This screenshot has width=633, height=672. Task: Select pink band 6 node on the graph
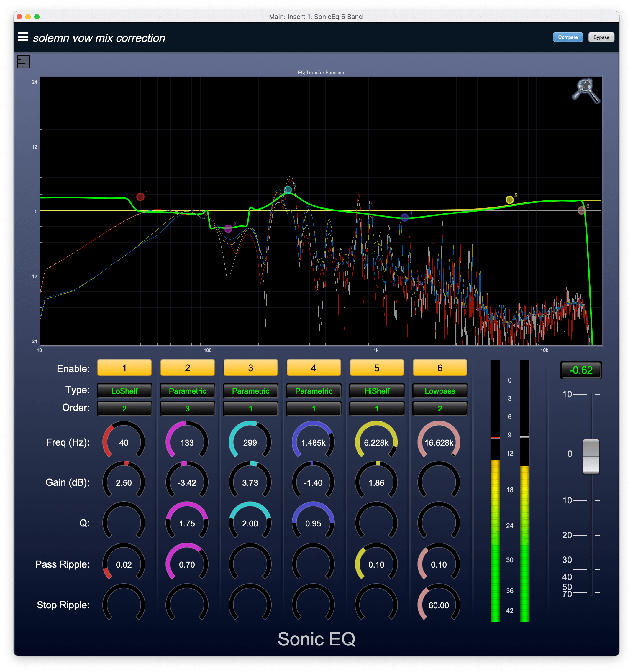pyautogui.click(x=582, y=211)
